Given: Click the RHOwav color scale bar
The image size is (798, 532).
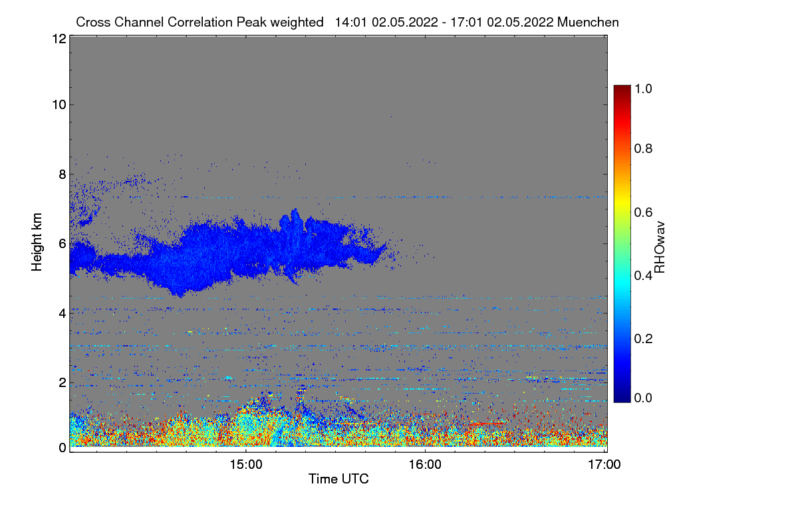Looking at the screenshot, I should pos(621,243).
